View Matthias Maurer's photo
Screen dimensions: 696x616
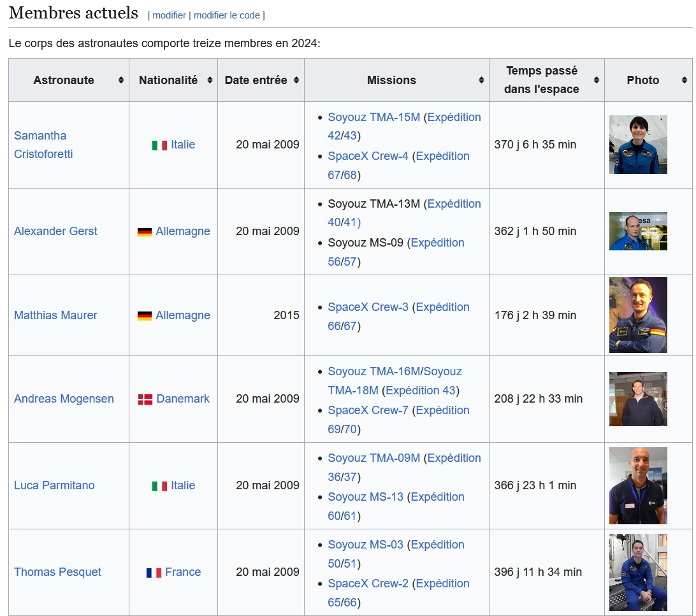click(x=638, y=315)
